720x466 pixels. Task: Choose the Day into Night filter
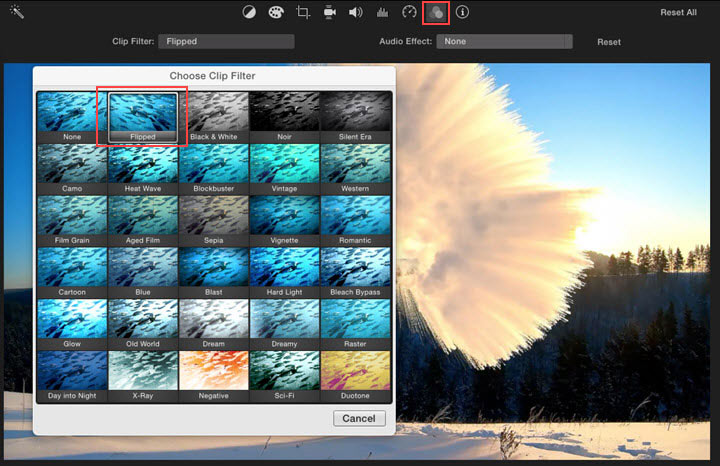coord(72,376)
